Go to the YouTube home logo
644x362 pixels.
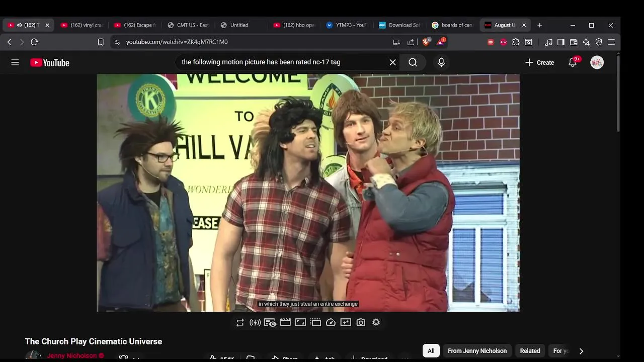coord(50,63)
